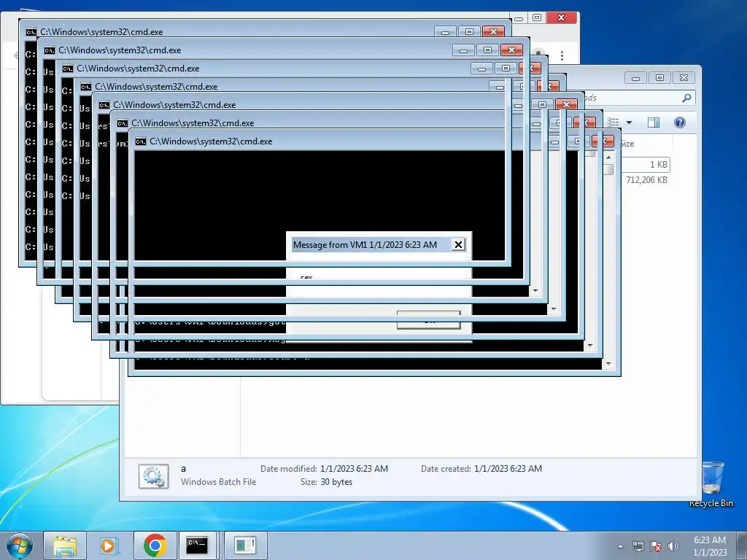
Task: Launch Windows Media Player from the taskbar
Action: coord(109,545)
